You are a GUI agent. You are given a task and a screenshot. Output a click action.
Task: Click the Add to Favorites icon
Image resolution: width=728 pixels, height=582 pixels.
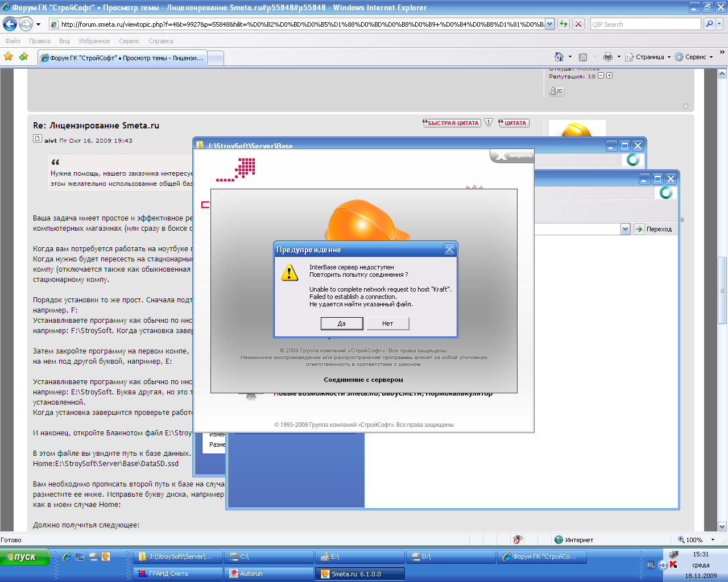pyautogui.click(x=23, y=57)
